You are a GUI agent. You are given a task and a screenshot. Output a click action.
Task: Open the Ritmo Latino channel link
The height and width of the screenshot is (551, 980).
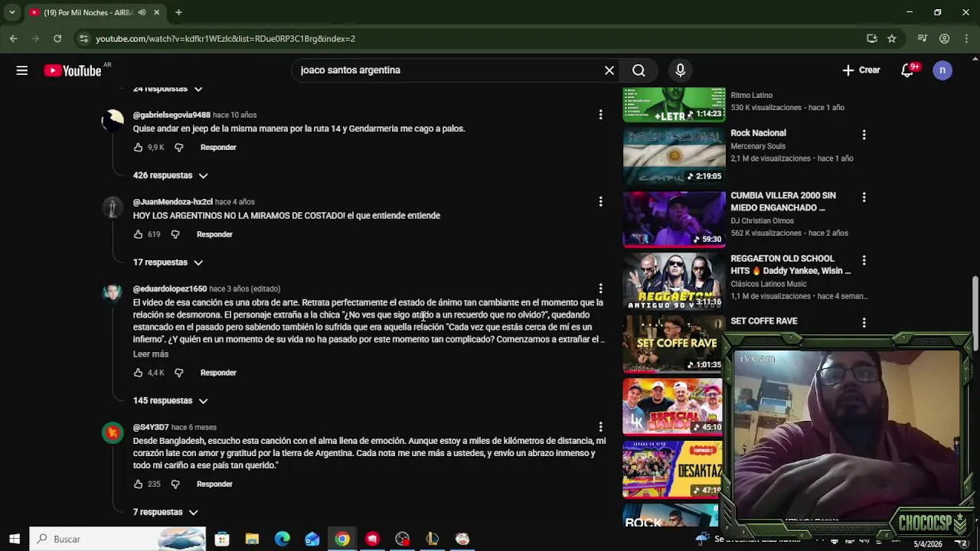tap(752, 96)
